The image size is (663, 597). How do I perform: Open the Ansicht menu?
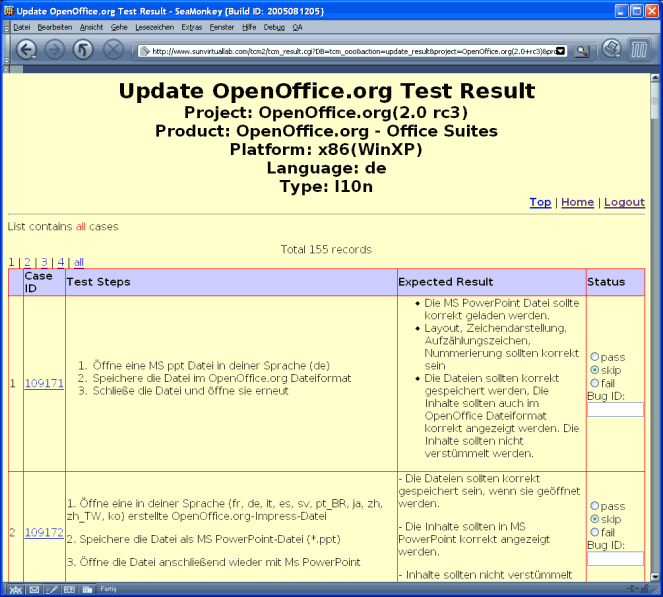tap(91, 27)
